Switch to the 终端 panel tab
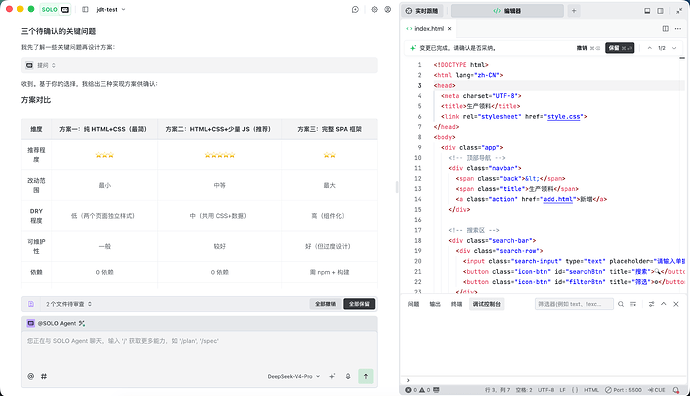690x396 pixels. tap(456, 304)
